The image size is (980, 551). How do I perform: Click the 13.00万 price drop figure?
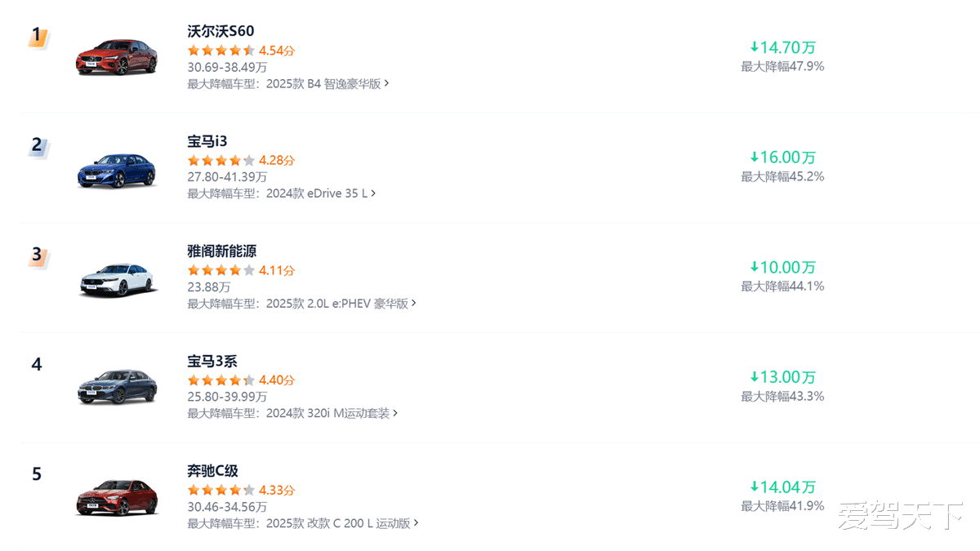(x=787, y=377)
